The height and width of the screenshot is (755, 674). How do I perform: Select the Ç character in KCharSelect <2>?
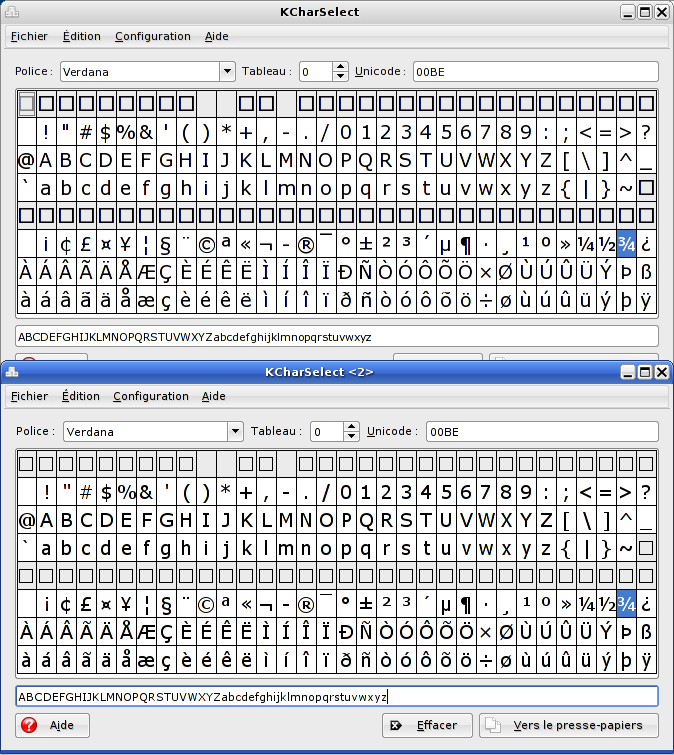pos(166,632)
